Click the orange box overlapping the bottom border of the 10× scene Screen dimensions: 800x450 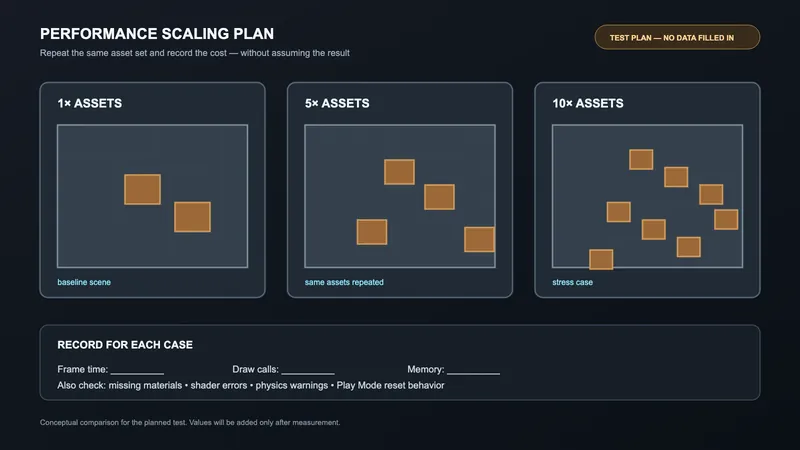click(x=601, y=259)
